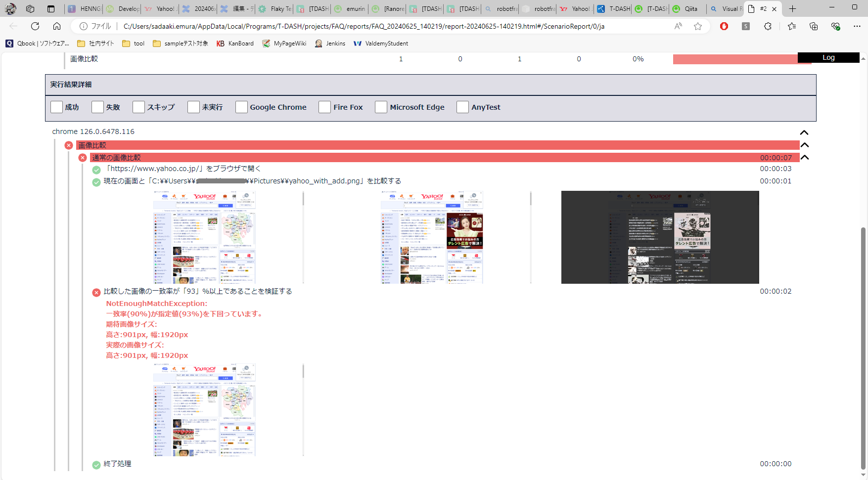Switch to the Qiita tab
Image resolution: width=868 pixels, height=480 pixels.
point(688,9)
